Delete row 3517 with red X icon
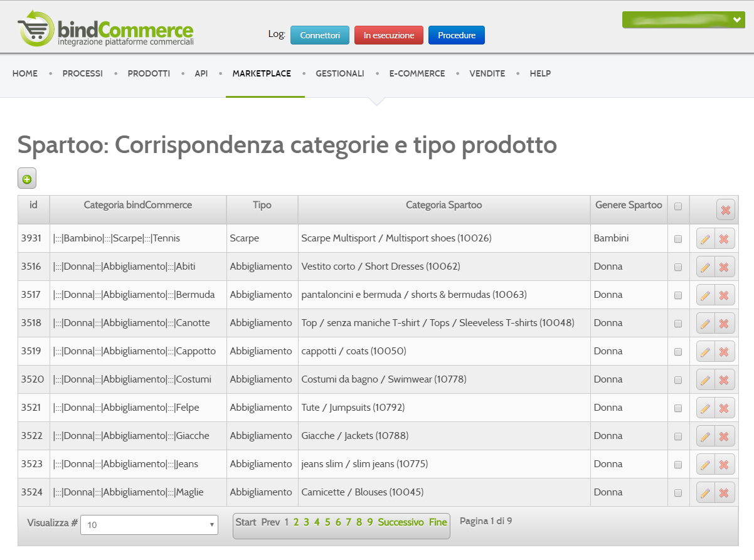Screen dimensions: 754x560 724,295
